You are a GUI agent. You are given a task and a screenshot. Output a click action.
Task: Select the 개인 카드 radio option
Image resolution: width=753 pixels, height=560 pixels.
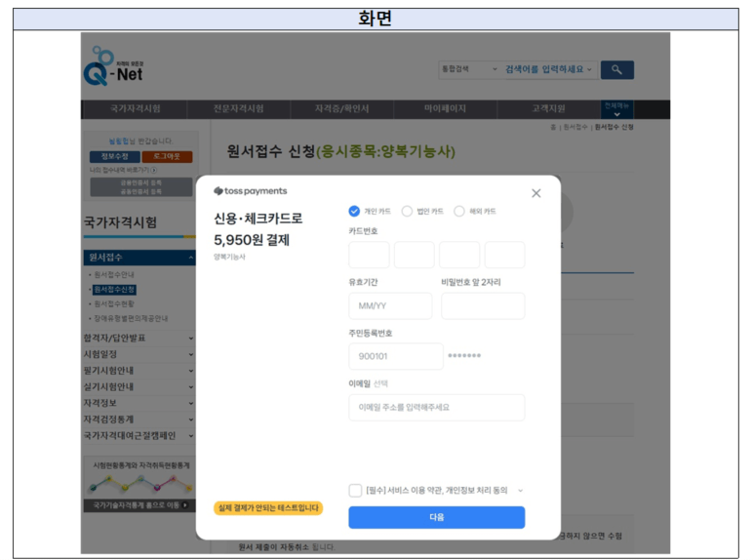(354, 212)
